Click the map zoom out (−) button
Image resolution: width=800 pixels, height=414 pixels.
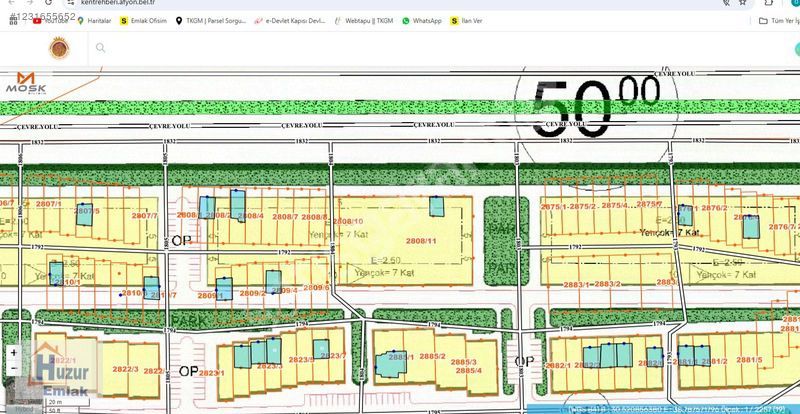tap(13, 369)
